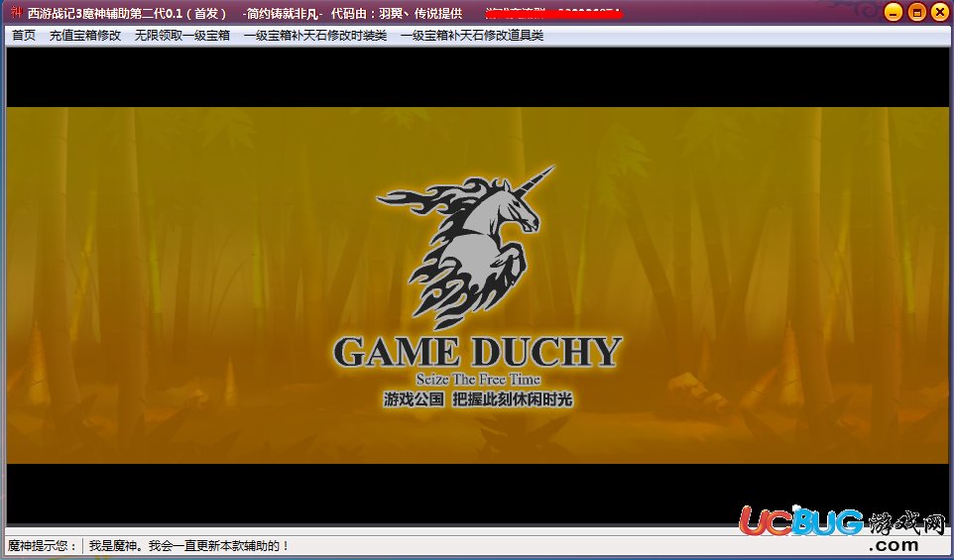Minimize the 魔神辅助 window
This screenshot has width=954, height=560.
894,12
